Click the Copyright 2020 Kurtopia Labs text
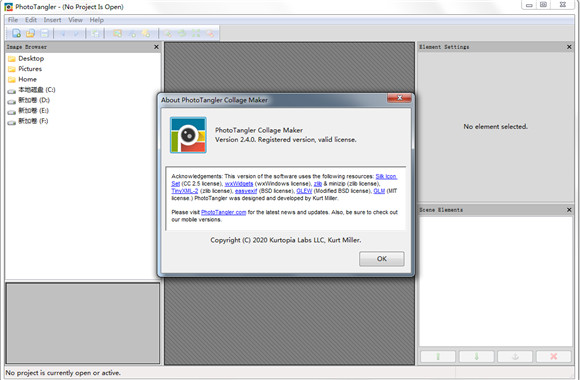This screenshot has width=580, height=380. click(286, 240)
